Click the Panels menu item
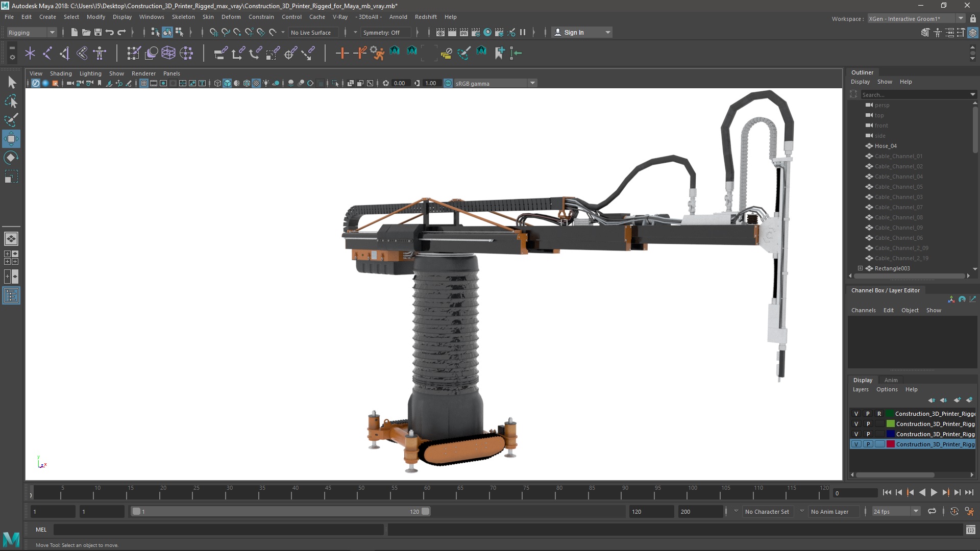 (171, 73)
